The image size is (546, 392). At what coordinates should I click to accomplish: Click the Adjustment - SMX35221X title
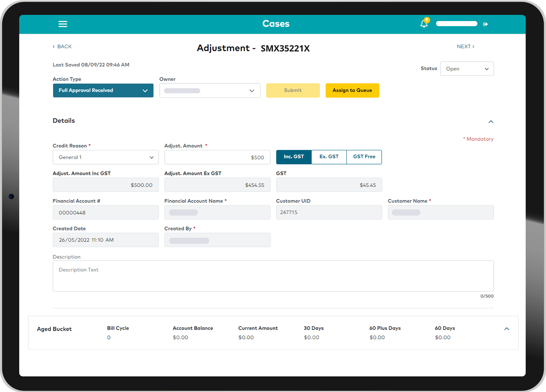253,48
